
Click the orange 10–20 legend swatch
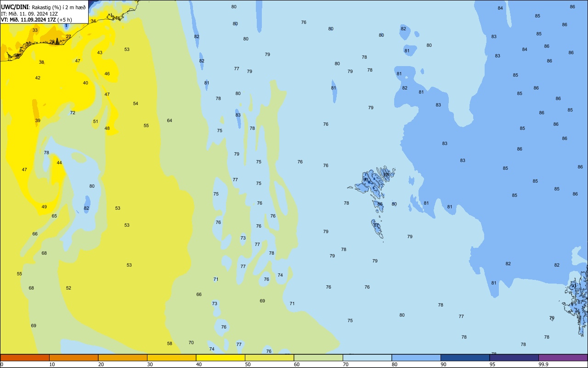[x=73, y=357]
